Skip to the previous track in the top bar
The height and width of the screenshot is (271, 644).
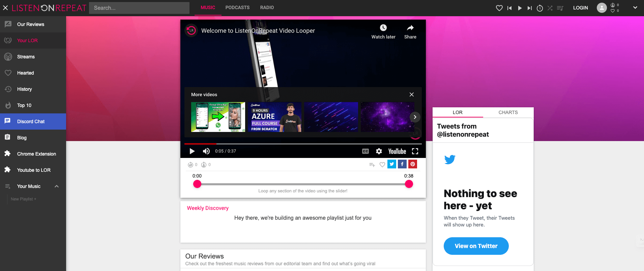509,8
